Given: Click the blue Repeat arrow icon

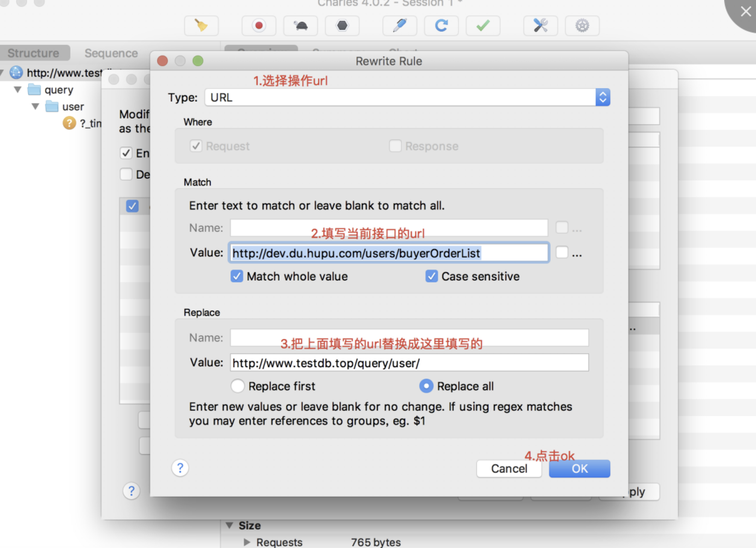Looking at the screenshot, I should point(441,25).
